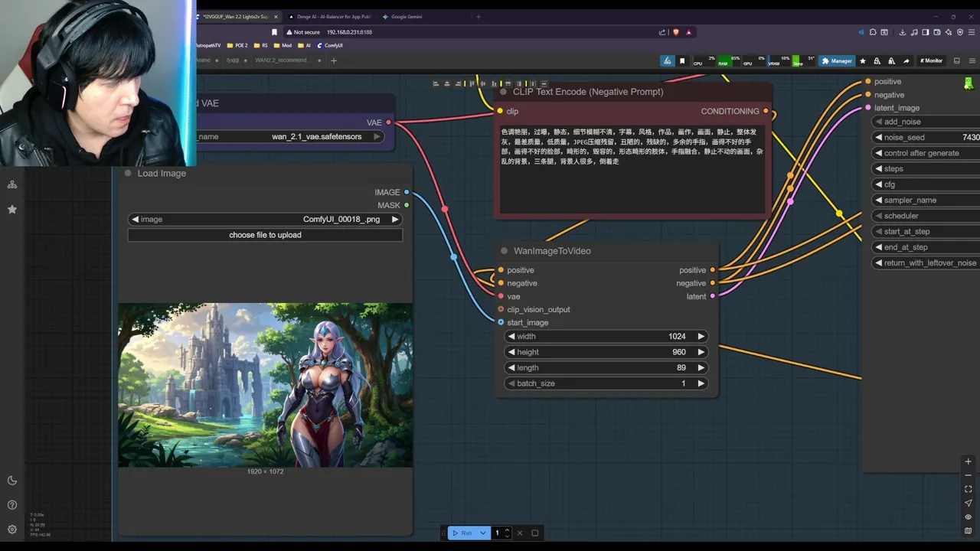Viewport: 980px width, 551px height.
Task: Open the ComfyUI Manager
Action: (836, 60)
